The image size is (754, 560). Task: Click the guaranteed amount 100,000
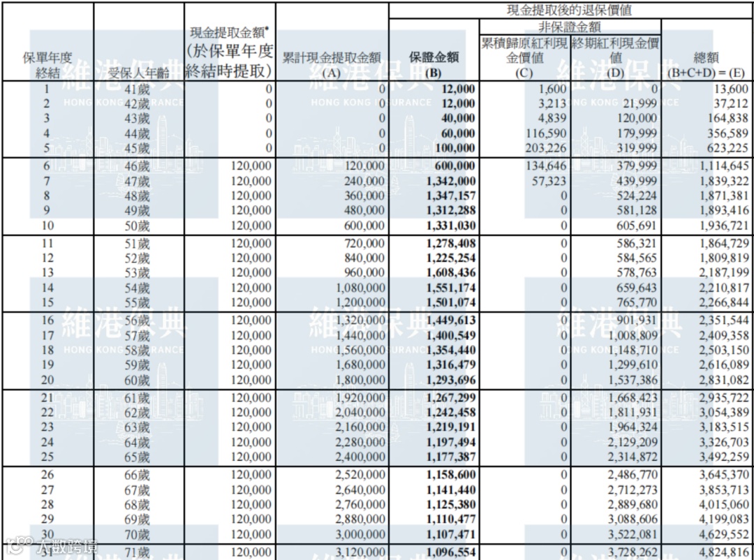coord(455,148)
